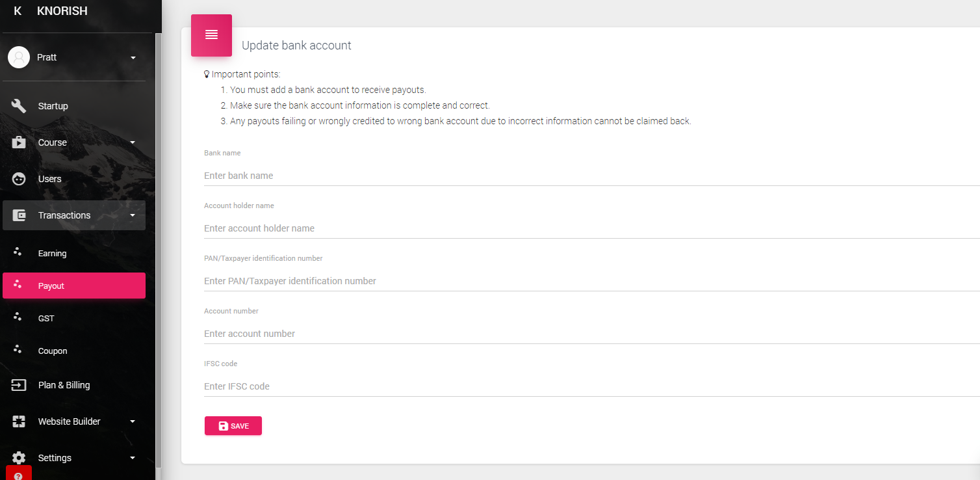This screenshot has width=980, height=480.
Task: Click the Settings gear icon
Action: [x=19, y=458]
